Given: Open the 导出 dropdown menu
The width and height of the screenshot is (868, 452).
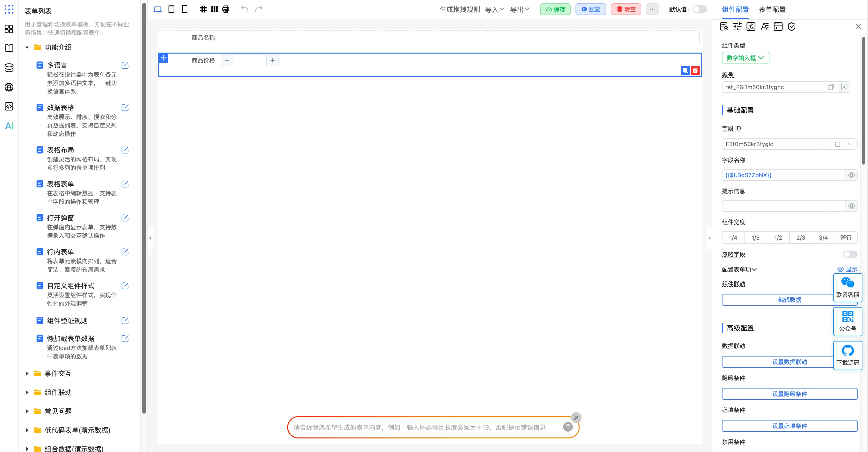Looking at the screenshot, I should 519,9.
